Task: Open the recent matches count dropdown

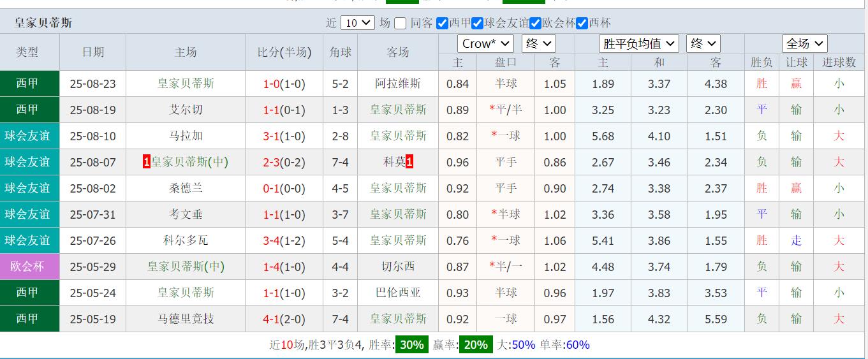Action: tap(358, 23)
